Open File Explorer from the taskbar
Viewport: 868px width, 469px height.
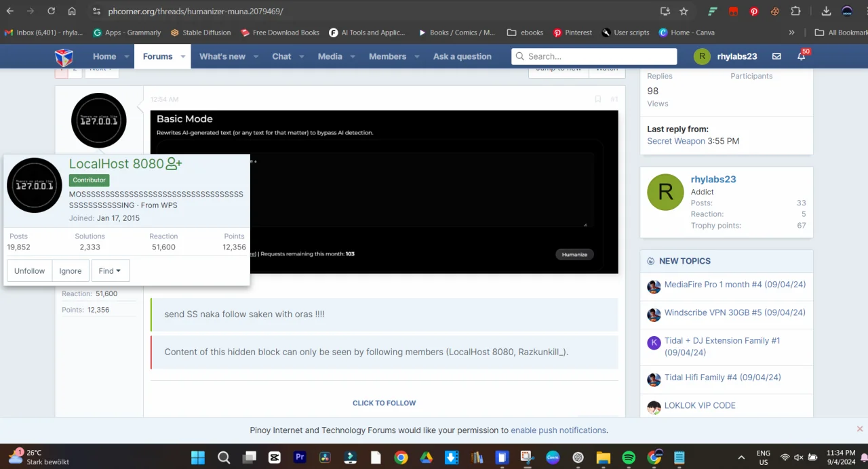click(x=603, y=457)
